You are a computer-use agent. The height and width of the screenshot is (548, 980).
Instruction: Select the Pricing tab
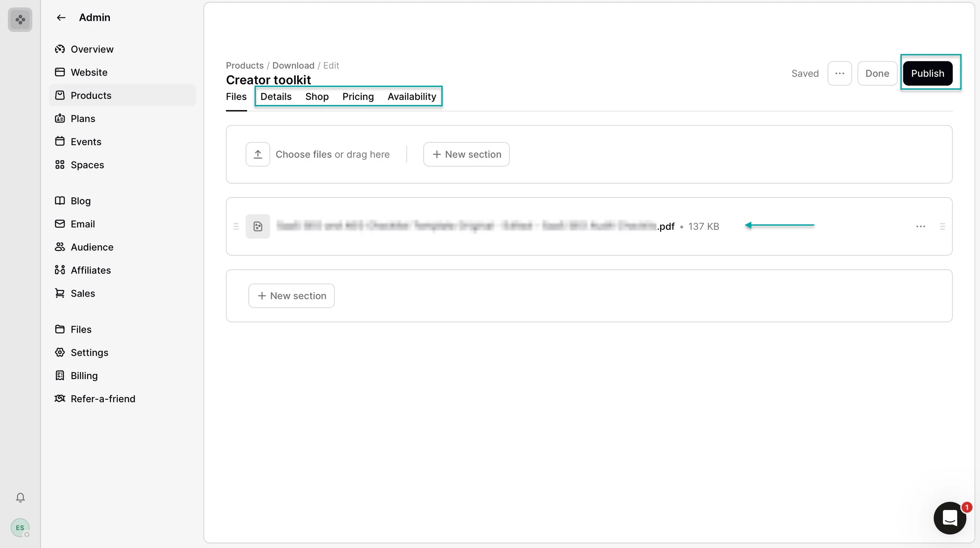pos(358,97)
